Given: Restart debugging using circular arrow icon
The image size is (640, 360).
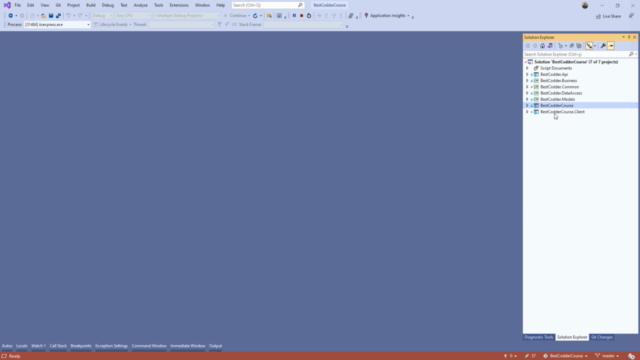Looking at the screenshot, I should (309, 16).
